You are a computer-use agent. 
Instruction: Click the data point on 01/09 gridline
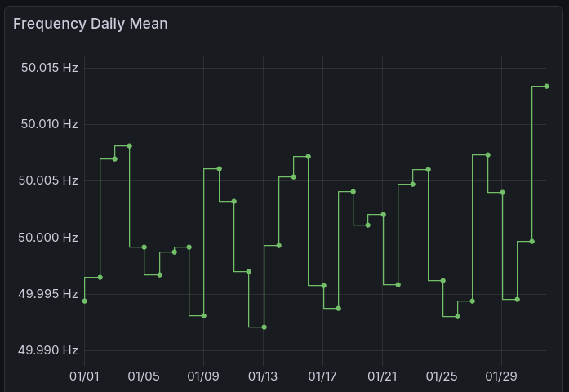[x=204, y=316]
